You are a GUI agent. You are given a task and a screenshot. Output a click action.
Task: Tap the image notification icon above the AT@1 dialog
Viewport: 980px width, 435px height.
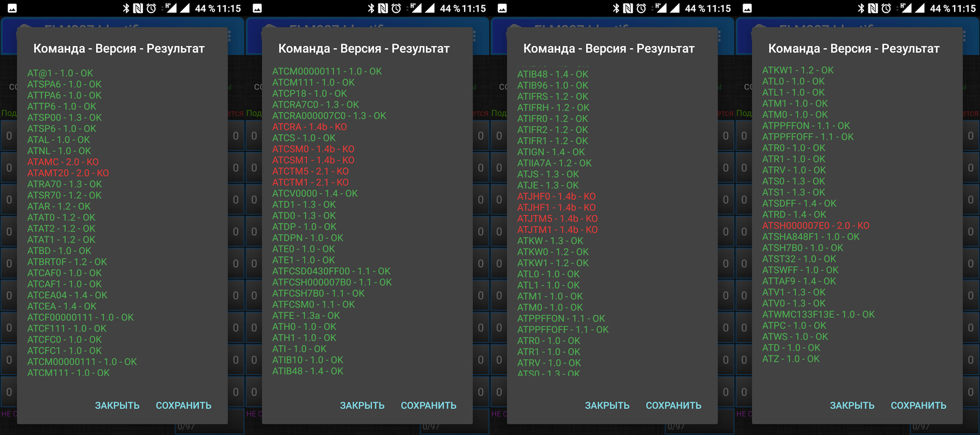coord(12,8)
